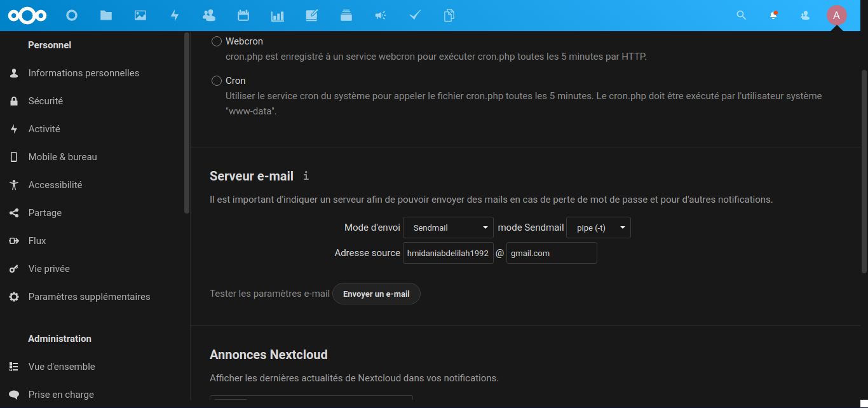Click the gmail.com domain field
Screen dimensions: 868x408
(551, 253)
